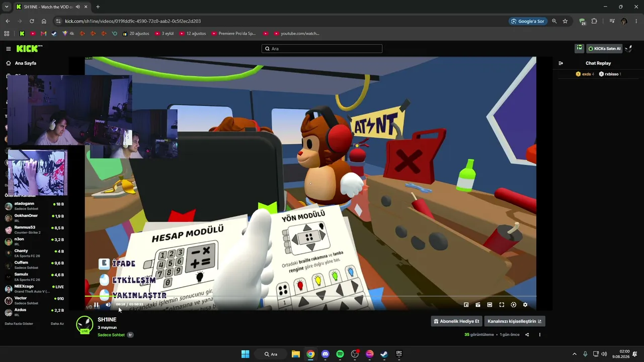This screenshot has height=362, width=644.
Task: Open Steam from the taskbar
Action: pos(384,354)
